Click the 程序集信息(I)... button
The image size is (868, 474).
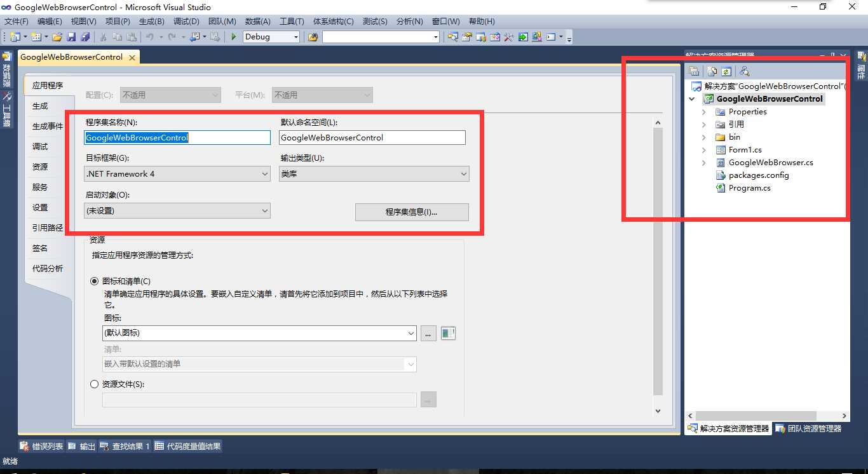click(412, 212)
